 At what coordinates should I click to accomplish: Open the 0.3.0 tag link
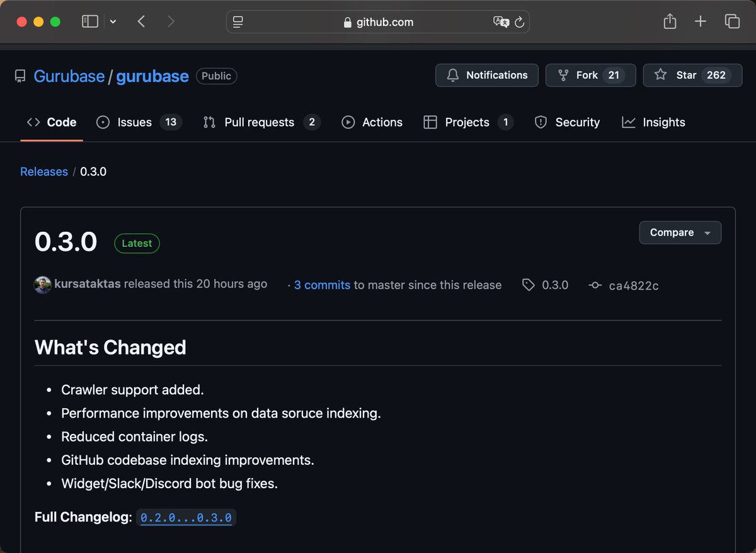[555, 285]
